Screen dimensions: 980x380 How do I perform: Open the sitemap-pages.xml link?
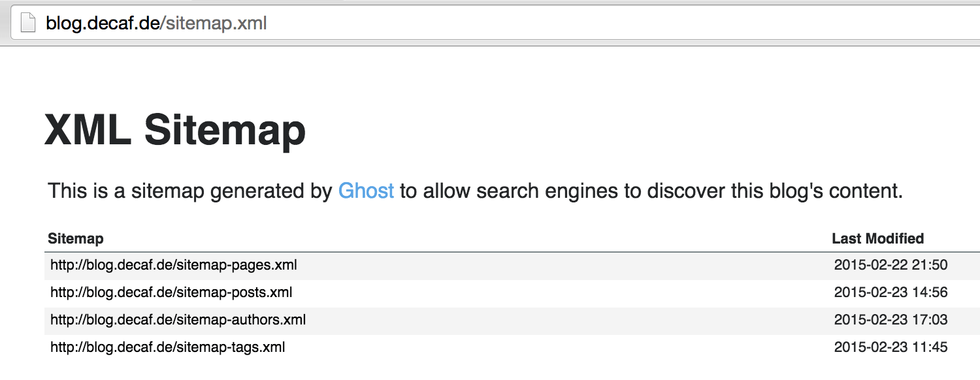tap(174, 265)
